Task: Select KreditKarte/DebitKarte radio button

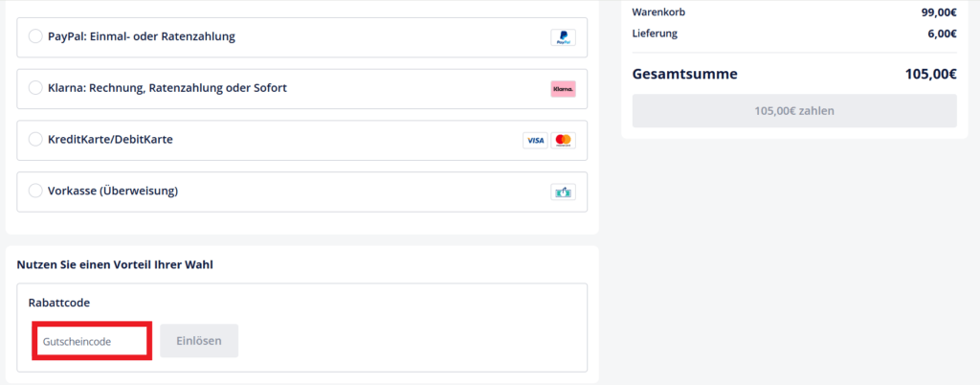Action: (35, 140)
